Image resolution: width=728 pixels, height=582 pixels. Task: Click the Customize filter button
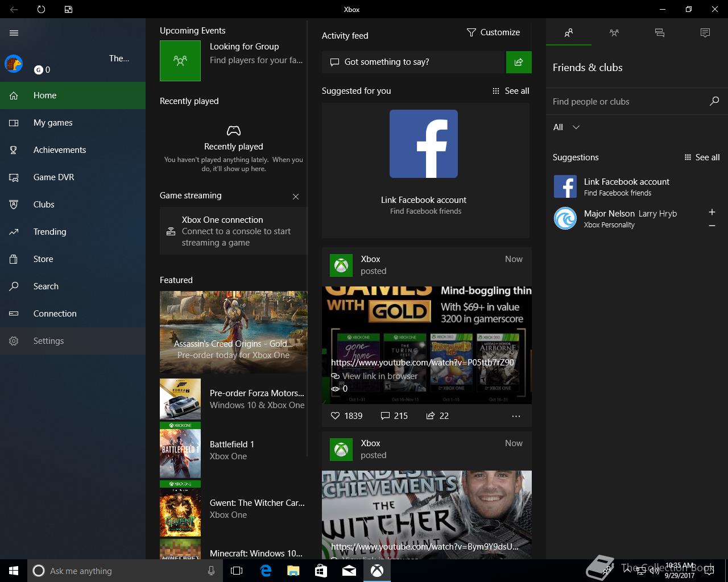coord(494,32)
